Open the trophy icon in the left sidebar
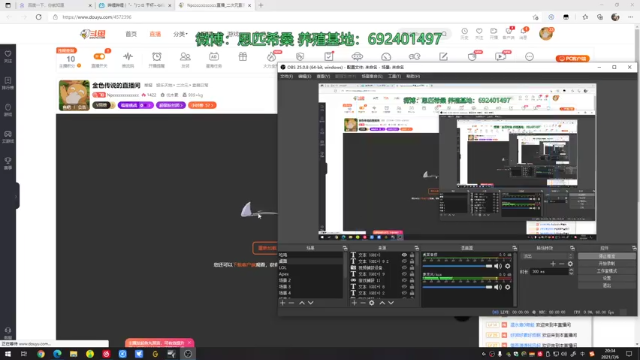This screenshot has width=640, height=360. (x=8, y=161)
